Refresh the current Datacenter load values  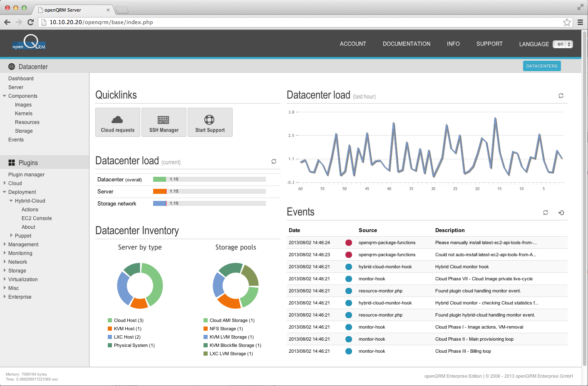tap(273, 161)
